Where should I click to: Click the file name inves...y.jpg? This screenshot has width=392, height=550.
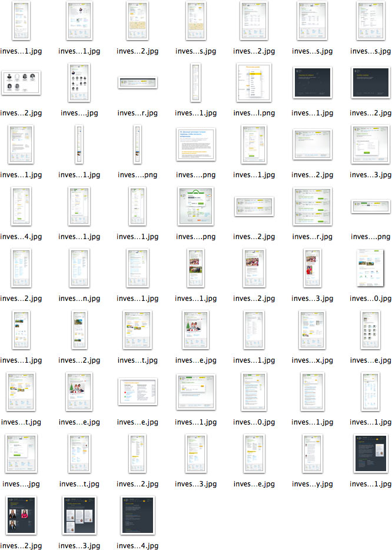point(312,483)
